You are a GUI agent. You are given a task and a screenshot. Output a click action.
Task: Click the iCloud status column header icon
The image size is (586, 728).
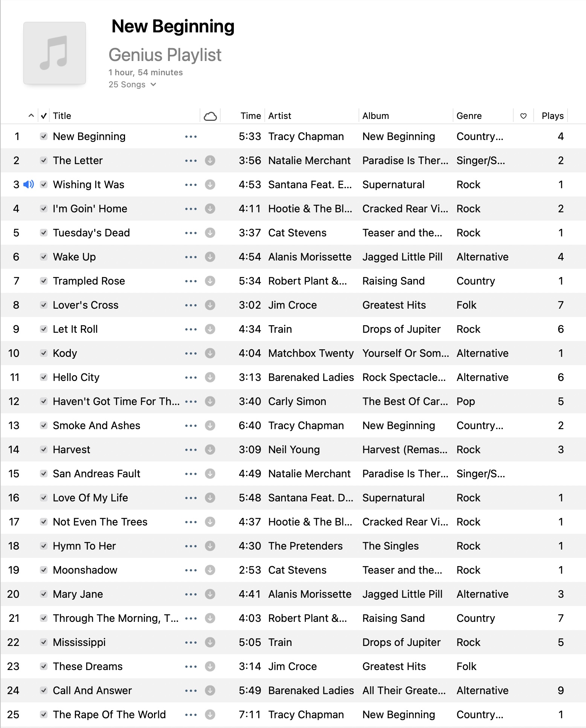tap(210, 116)
